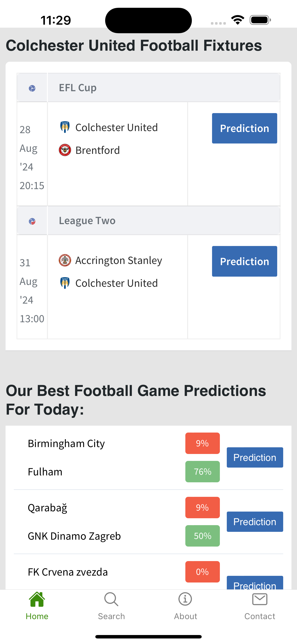Open Prediction for Accrington Stanley match
This screenshot has width=297, height=644.
coord(245,261)
